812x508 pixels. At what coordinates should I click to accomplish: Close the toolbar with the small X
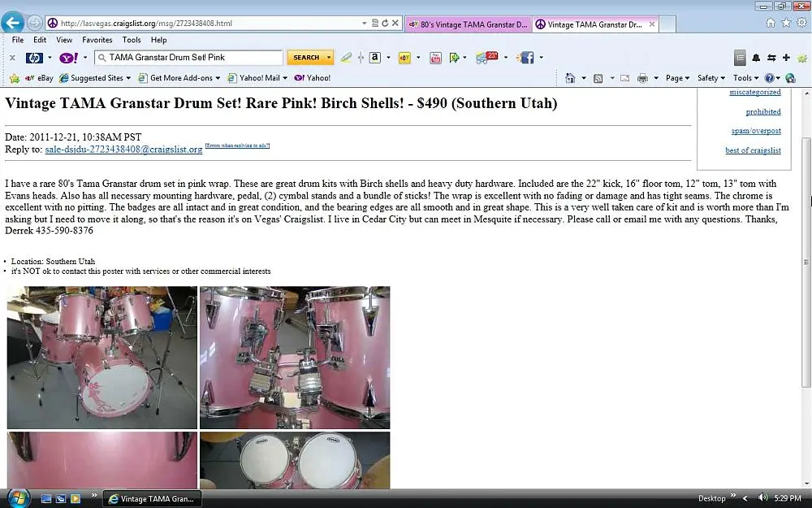coord(12,58)
